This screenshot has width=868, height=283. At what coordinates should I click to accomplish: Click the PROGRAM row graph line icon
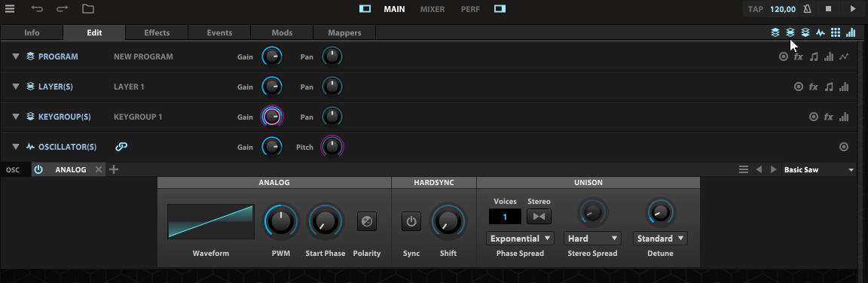[844, 56]
